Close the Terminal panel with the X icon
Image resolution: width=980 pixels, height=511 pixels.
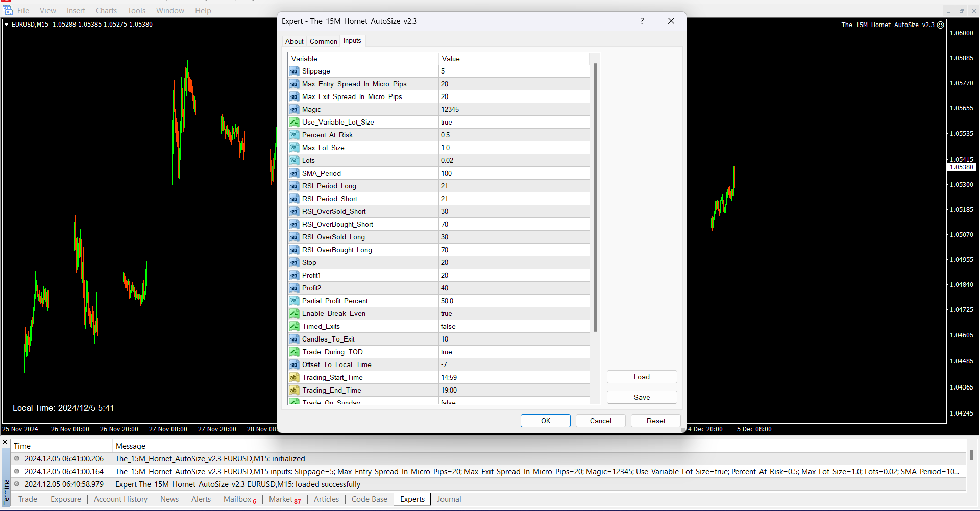click(x=5, y=442)
